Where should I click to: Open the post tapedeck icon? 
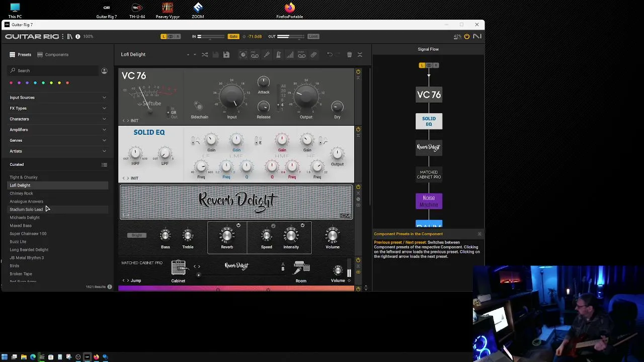click(x=302, y=55)
